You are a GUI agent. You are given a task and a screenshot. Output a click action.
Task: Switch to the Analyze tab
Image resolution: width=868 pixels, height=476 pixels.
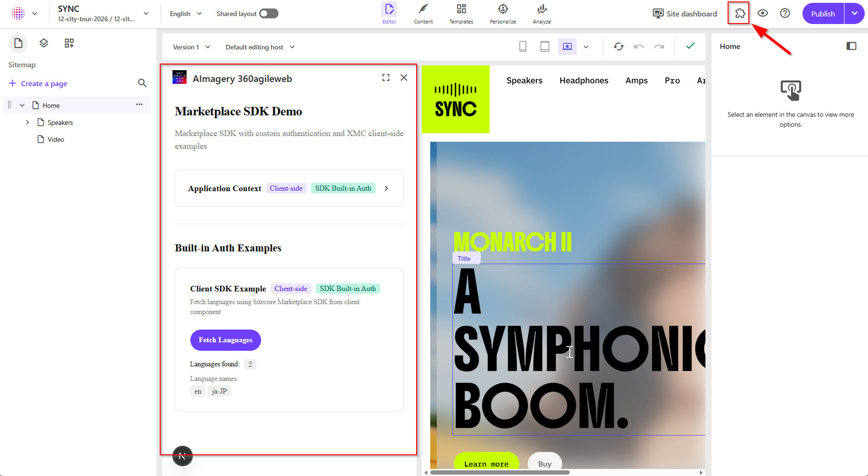click(541, 14)
